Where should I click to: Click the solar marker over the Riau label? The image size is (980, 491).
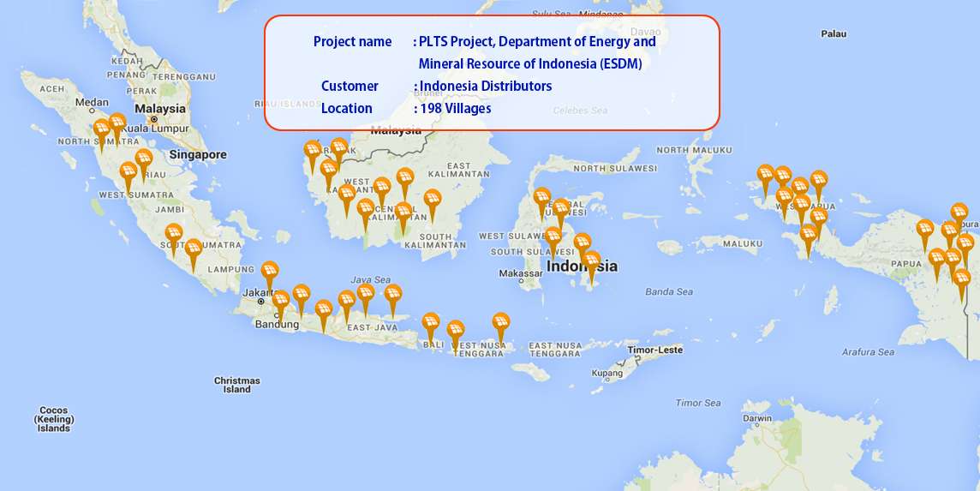click(x=144, y=160)
